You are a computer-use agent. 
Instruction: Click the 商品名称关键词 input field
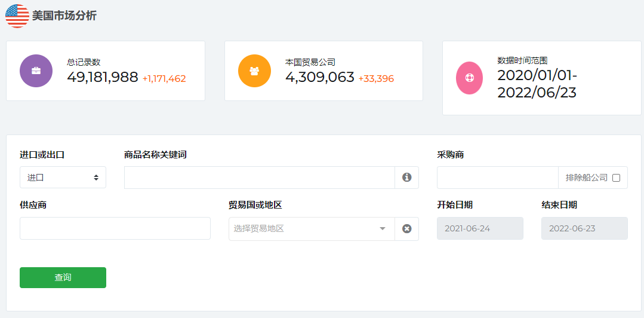(x=259, y=178)
